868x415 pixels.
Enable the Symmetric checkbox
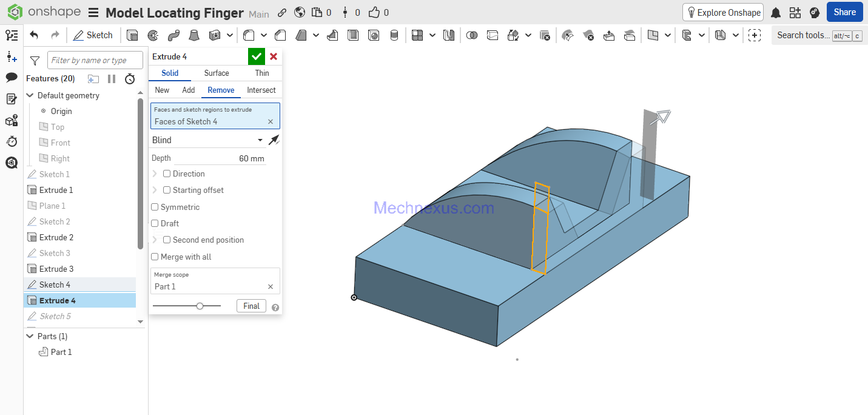(x=155, y=207)
